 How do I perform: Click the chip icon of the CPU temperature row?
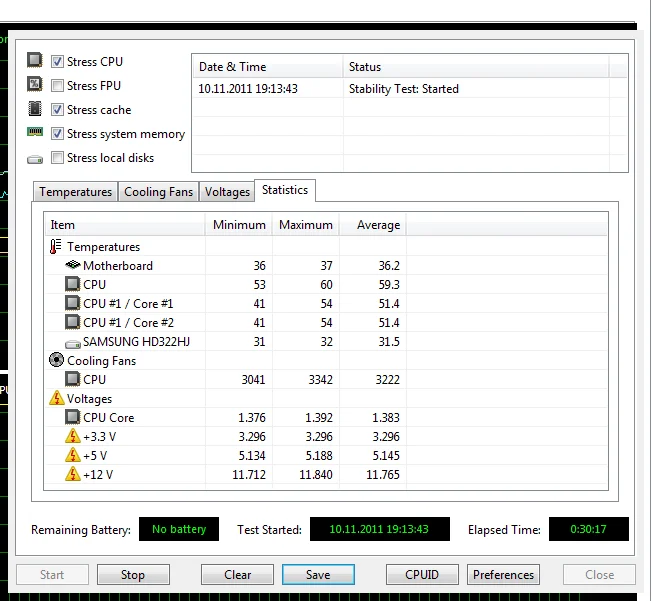click(x=72, y=284)
